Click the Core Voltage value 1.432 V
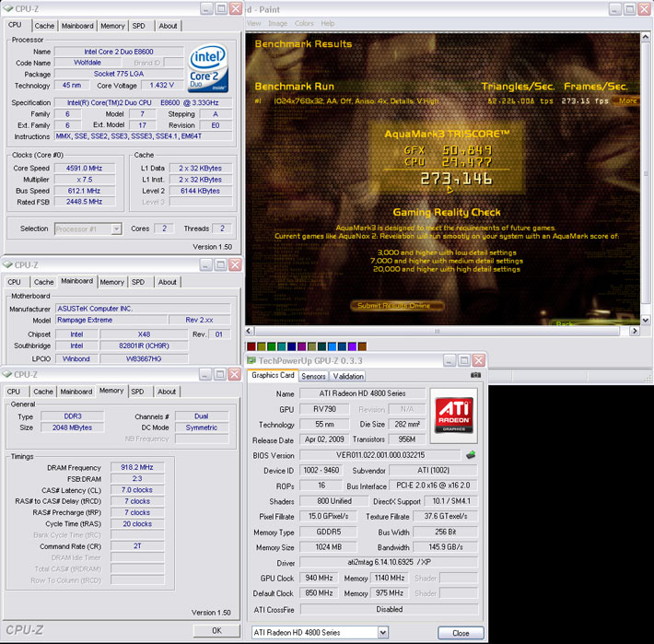Image resolution: width=654 pixels, height=644 pixels. tap(161, 85)
